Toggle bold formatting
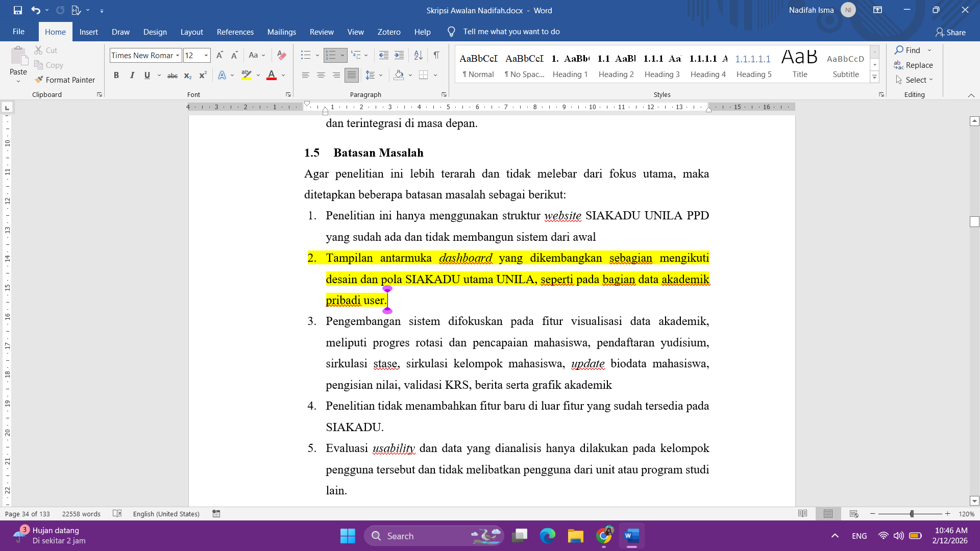980x551 pixels. tap(116, 76)
